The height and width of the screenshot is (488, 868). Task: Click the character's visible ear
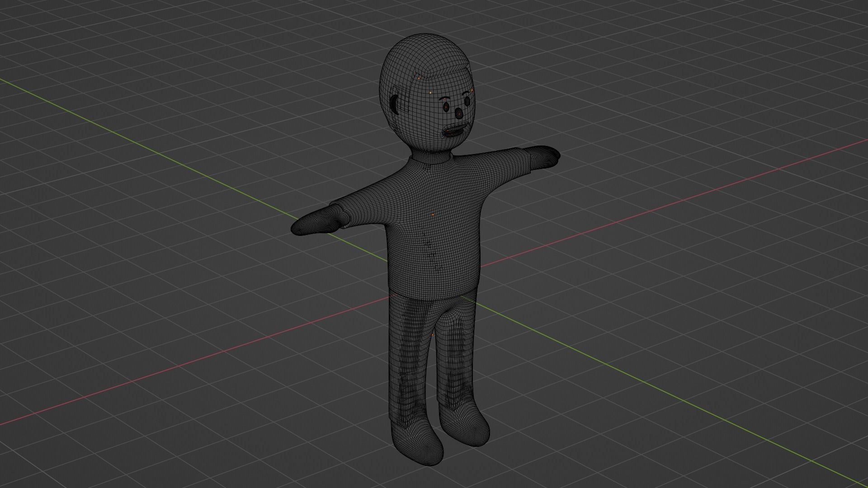[x=395, y=105]
